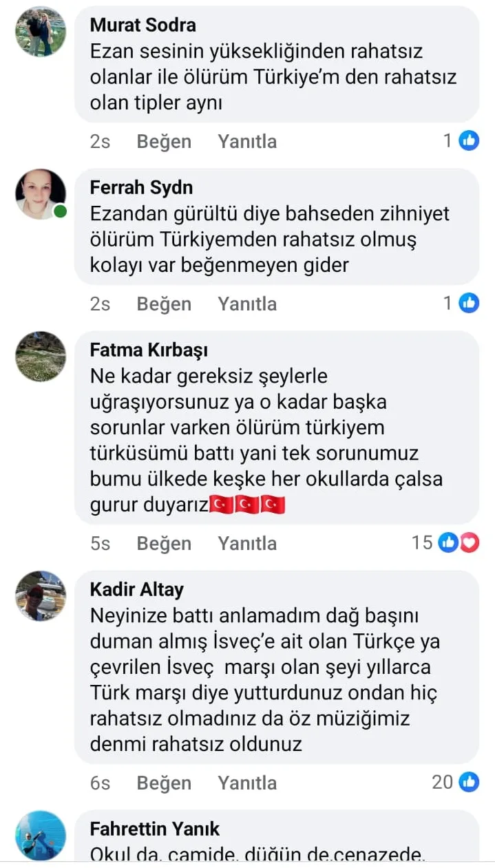Reply to Kadir Altay with Yanıtla
This screenshot has width=495, height=868.
(x=247, y=783)
